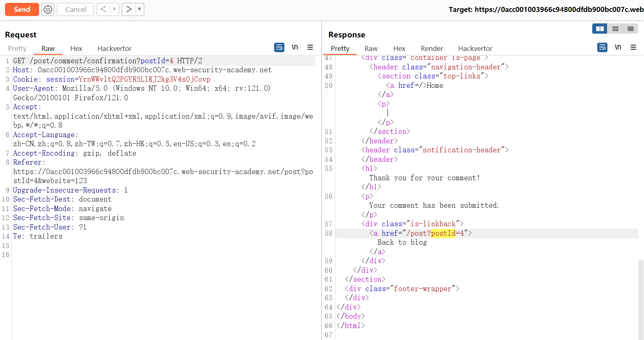644x340 pixels.
Task: Click the Response panel vertical scrollbar
Action: tap(641, 299)
